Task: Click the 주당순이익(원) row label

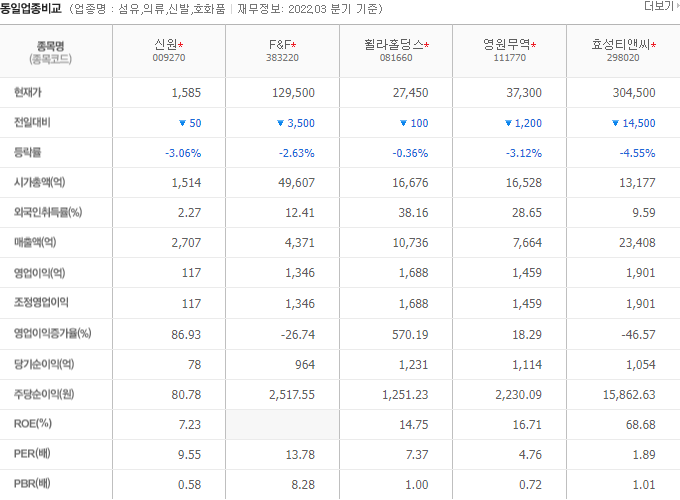Action: pos(44,394)
